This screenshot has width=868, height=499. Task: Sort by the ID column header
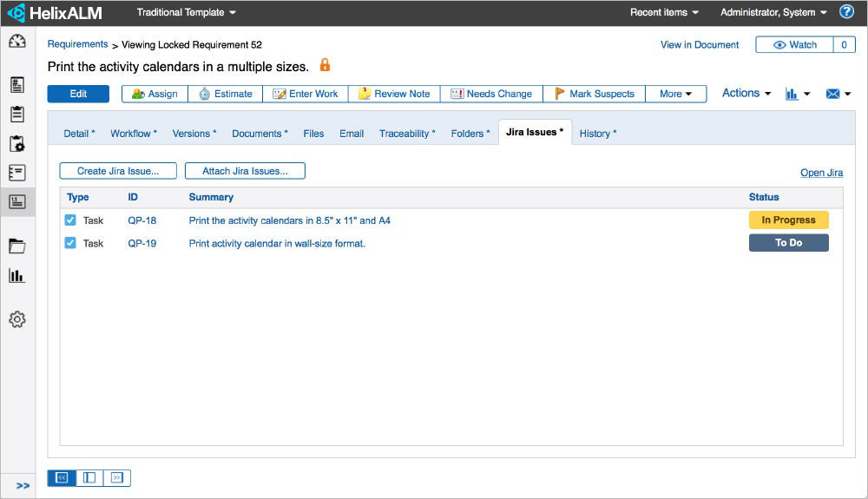tap(133, 197)
